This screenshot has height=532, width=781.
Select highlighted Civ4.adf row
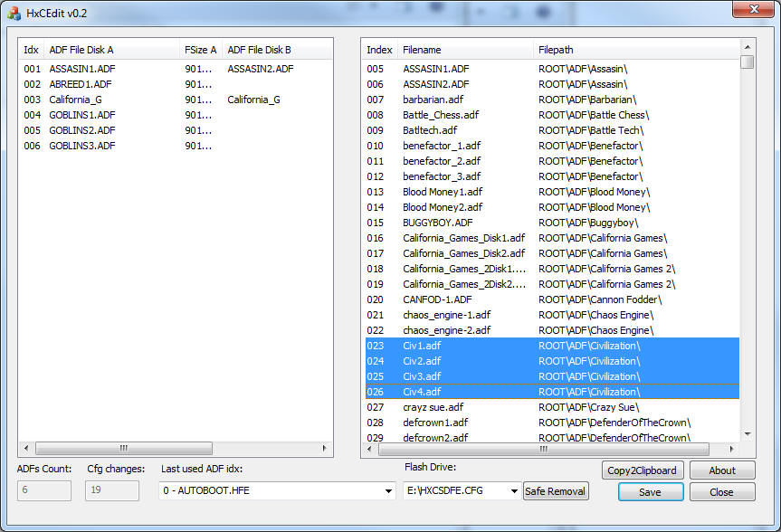coord(552,392)
